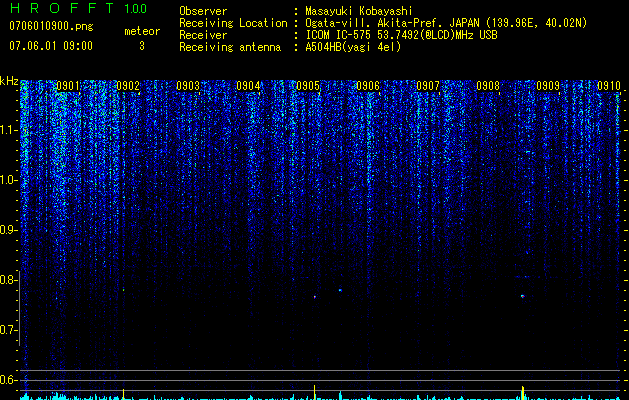Click the 0902 time marker

[x=128, y=86]
